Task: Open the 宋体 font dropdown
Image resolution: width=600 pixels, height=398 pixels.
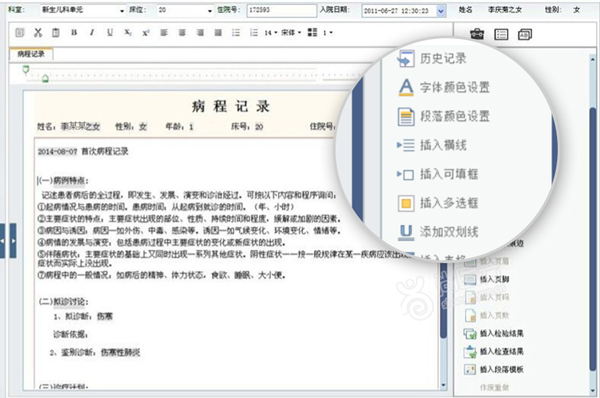Action: (x=291, y=33)
